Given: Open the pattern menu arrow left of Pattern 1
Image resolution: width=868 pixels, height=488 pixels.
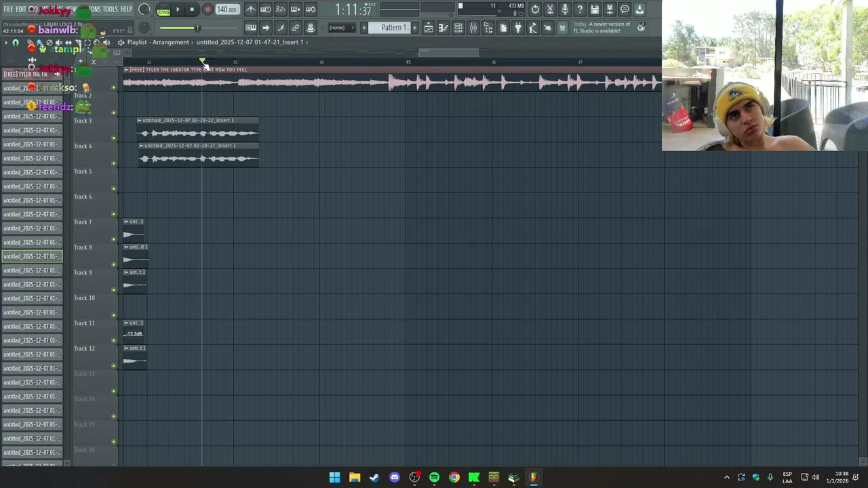Looking at the screenshot, I should point(364,28).
